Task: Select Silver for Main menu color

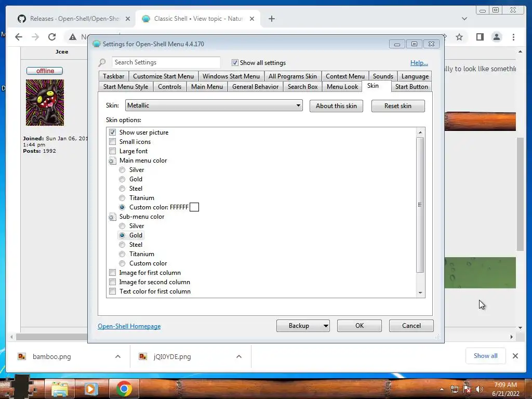Action: pos(122,170)
